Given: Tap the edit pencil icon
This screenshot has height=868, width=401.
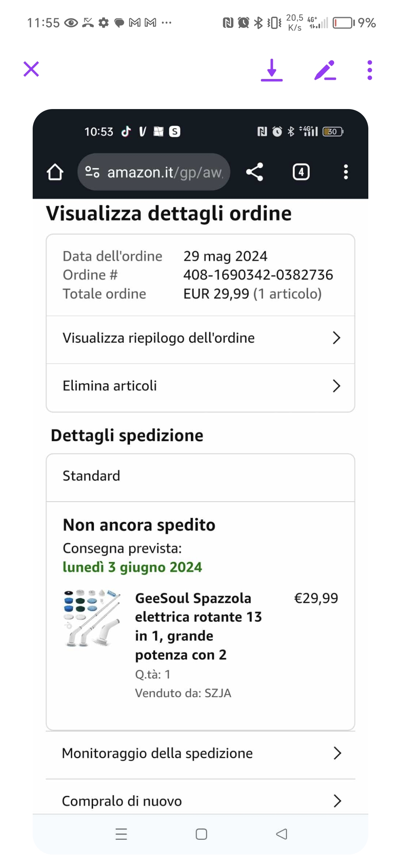Looking at the screenshot, I should tap(325, 70).
